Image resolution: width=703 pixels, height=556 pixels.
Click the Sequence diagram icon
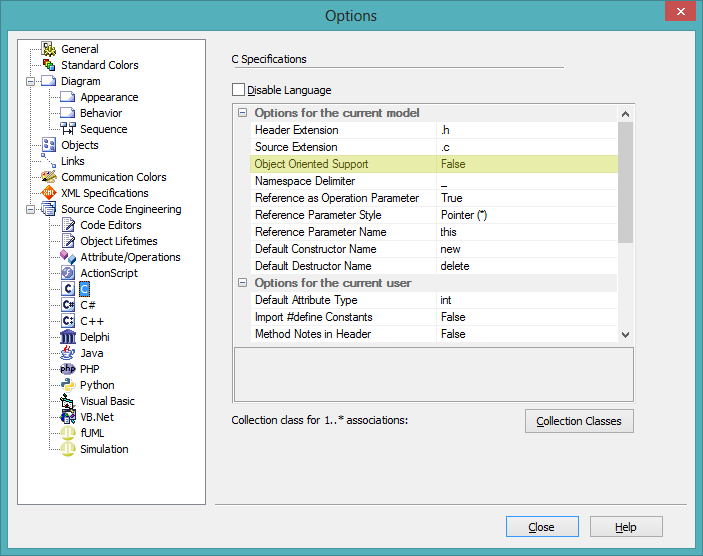68,129
